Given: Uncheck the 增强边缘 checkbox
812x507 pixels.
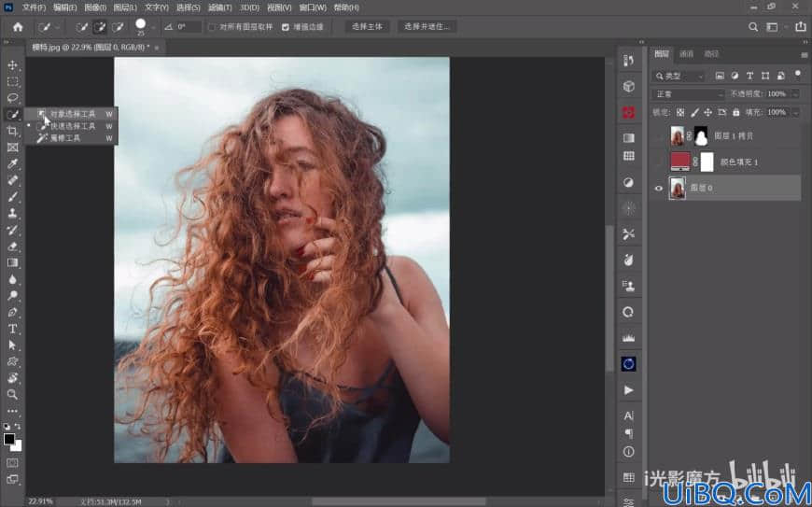Looking at the screenshot, I should pos(286,27).
